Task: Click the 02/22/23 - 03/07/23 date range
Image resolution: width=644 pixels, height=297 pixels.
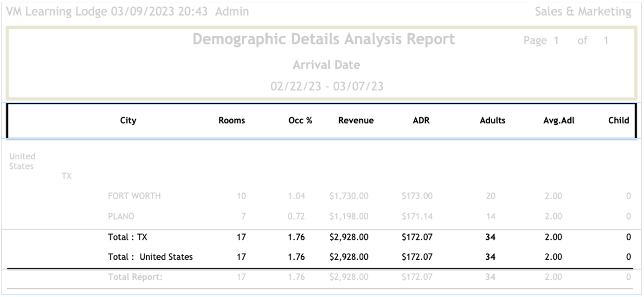Action: (x=327, y=86)
